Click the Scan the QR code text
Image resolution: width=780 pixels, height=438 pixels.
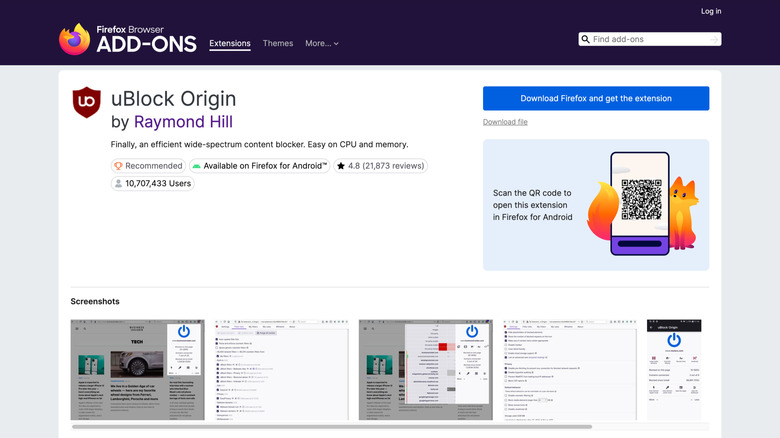[x=532, y=205]
